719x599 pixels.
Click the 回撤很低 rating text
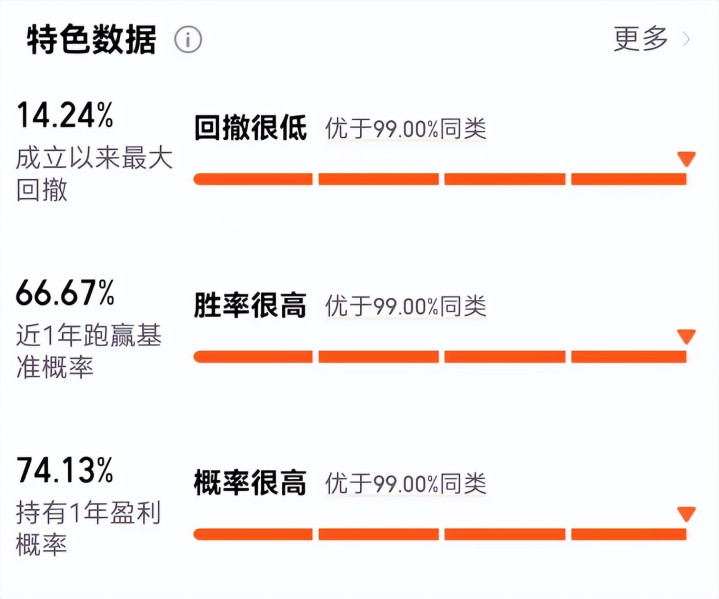tap(250, 128)
